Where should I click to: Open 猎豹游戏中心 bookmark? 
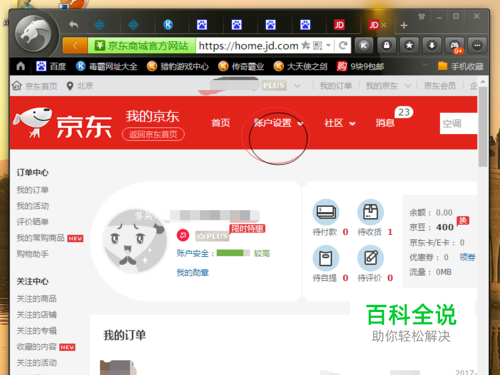pos(178,66)
